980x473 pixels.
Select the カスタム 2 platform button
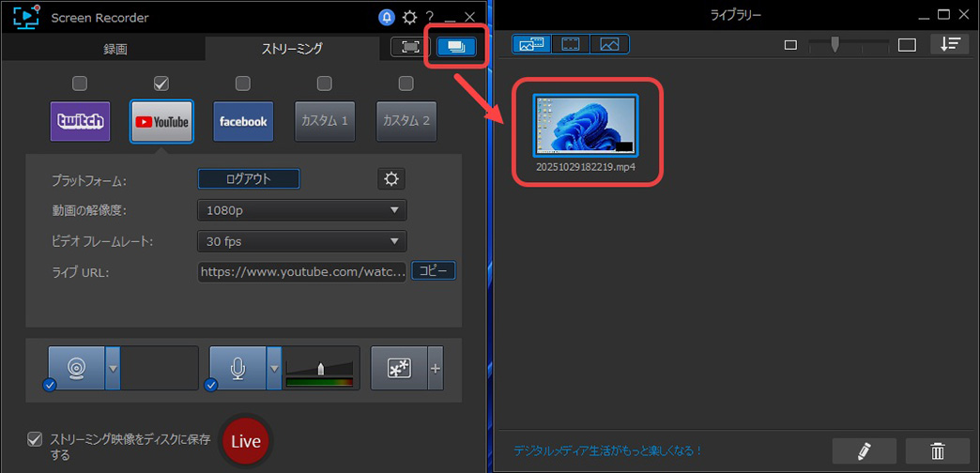click(406, 121)
